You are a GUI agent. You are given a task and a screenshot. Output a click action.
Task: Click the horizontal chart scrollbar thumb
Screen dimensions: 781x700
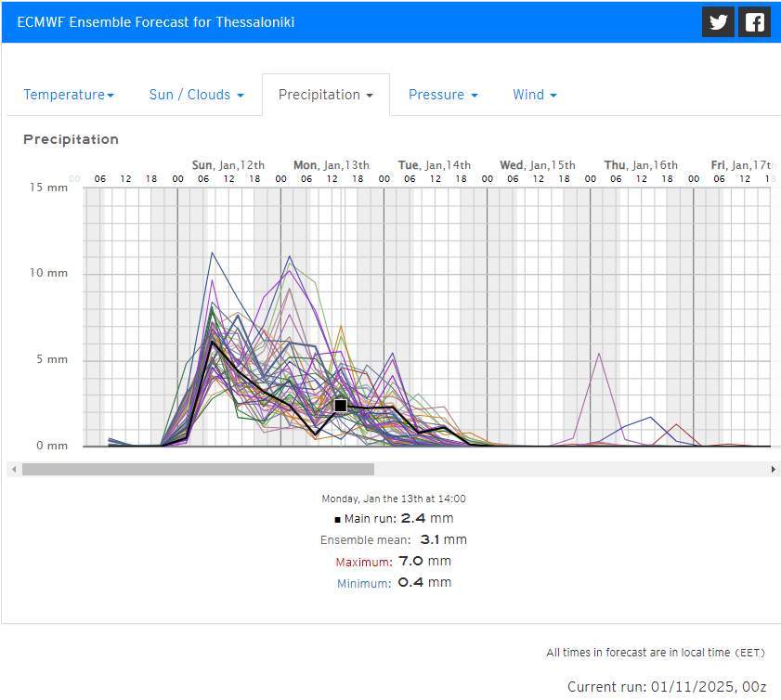[198, 469]
